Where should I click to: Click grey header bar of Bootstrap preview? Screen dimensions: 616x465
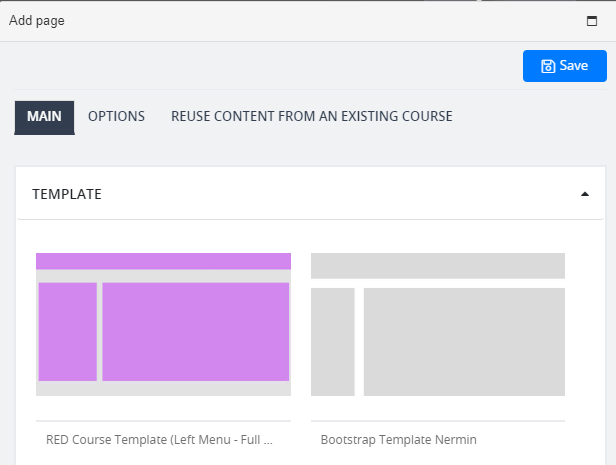click(438, 266)
